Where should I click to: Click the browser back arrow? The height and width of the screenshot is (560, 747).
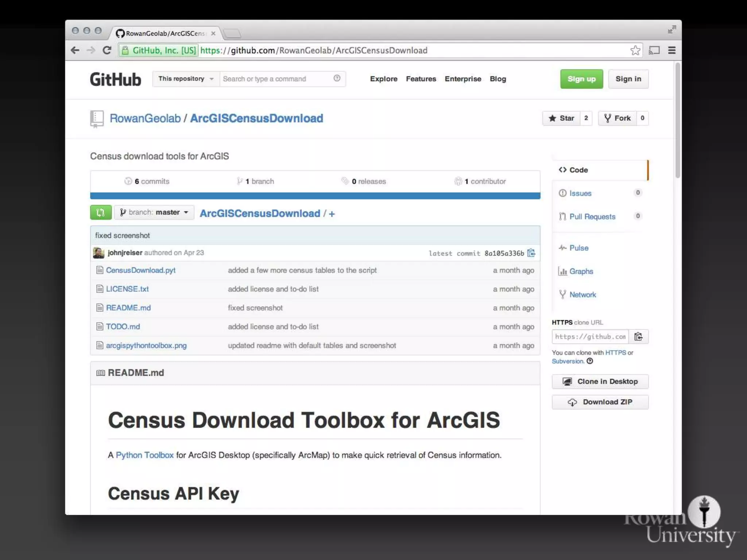75,50
